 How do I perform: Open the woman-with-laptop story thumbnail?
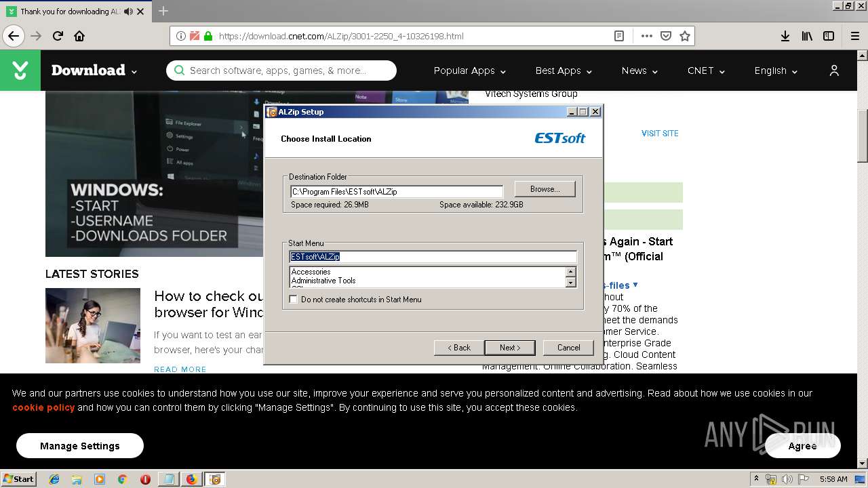click(x=93, y=325)
